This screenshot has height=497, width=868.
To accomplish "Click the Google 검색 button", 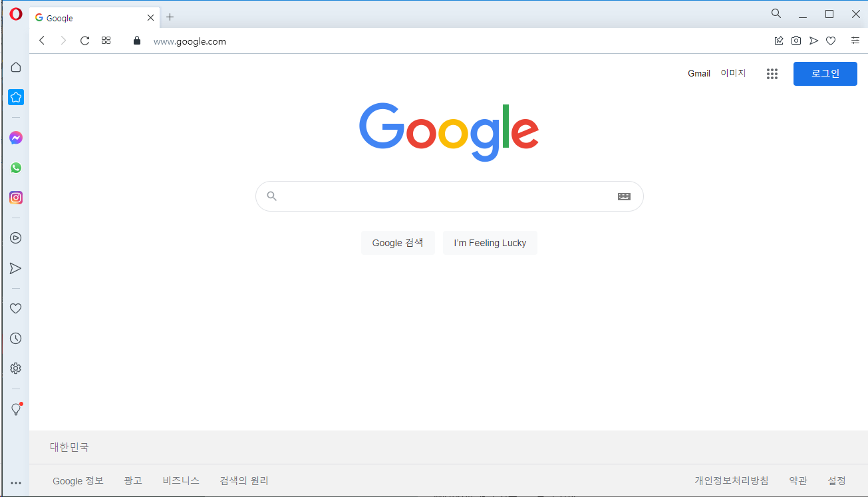I will [398, 243].
